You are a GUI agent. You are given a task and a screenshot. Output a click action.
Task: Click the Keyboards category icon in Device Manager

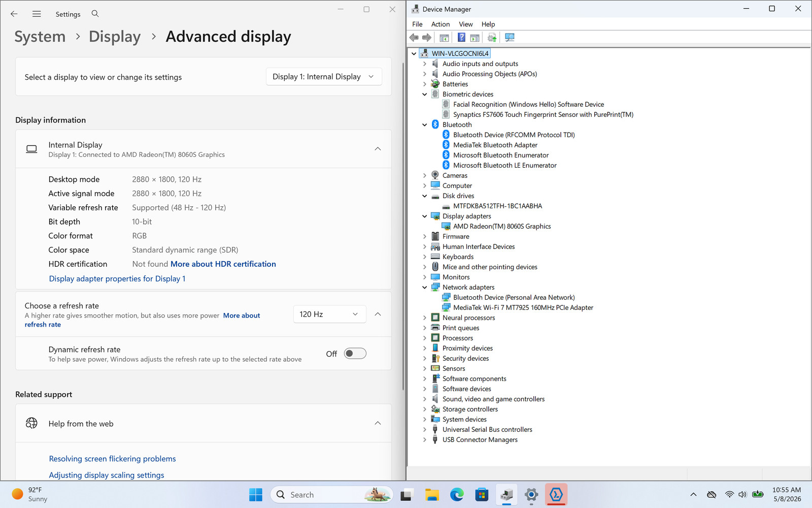coord(435,257)
